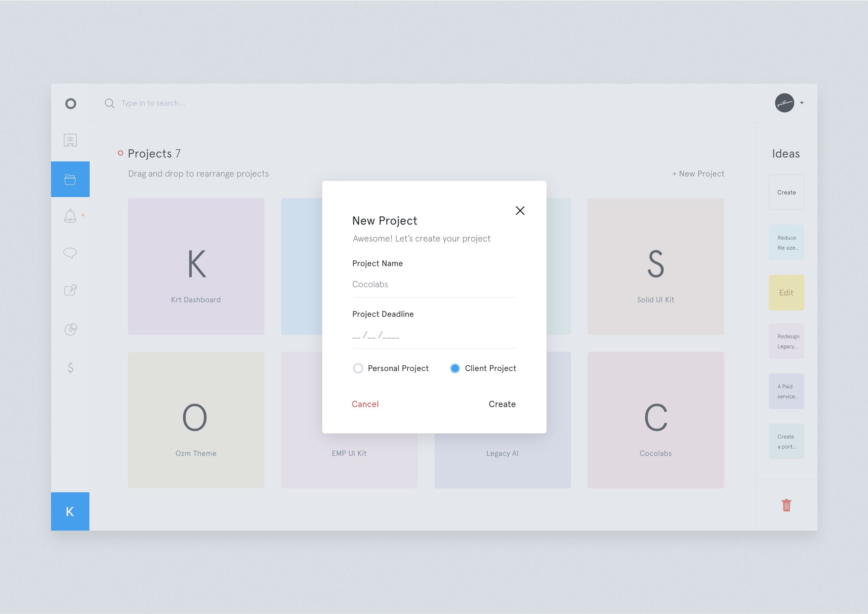This screenshot has height=614, width=868.
Task: Select the Personal Project radio button
Action: [358, 369]
